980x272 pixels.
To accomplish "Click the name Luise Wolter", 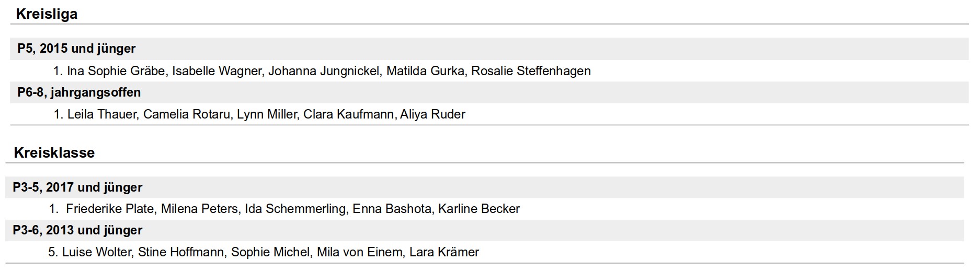I will pos(97,252).
